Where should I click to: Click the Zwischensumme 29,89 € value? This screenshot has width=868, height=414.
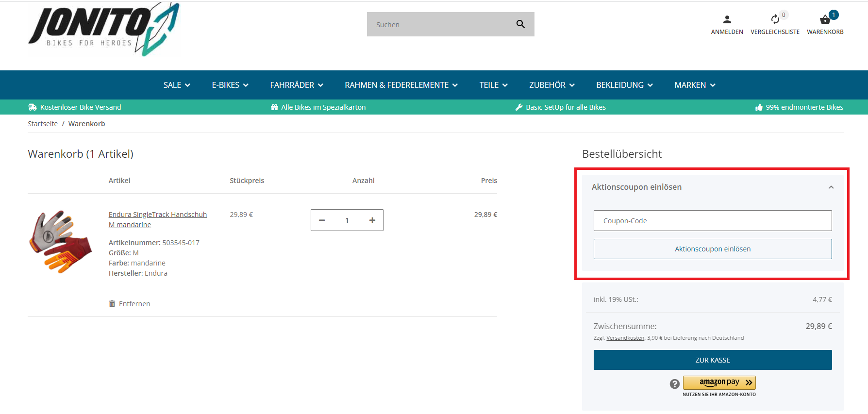(x=818, y=326)
